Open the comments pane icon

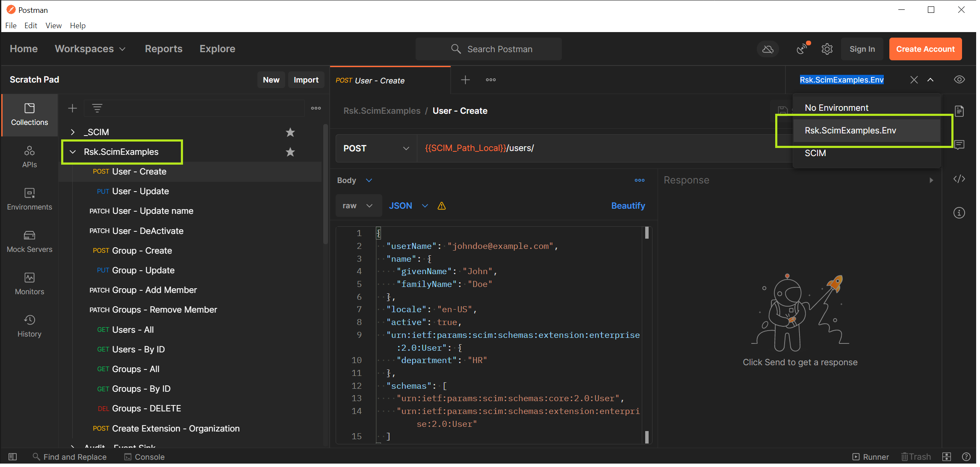(959, 145)
